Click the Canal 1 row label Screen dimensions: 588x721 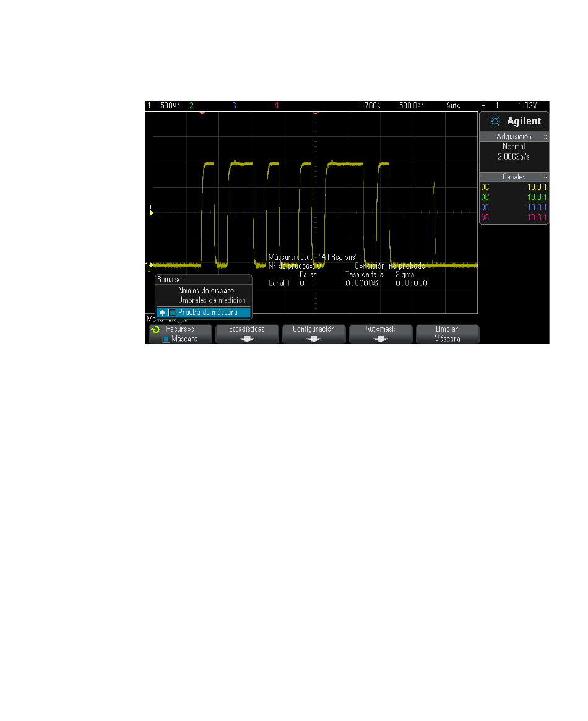point(280,283)
